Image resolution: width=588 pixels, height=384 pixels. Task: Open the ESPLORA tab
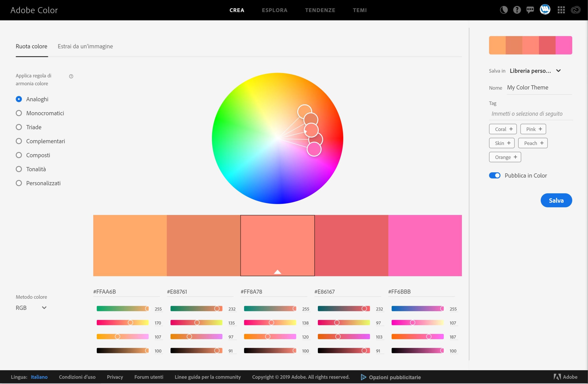pos(274,10)
